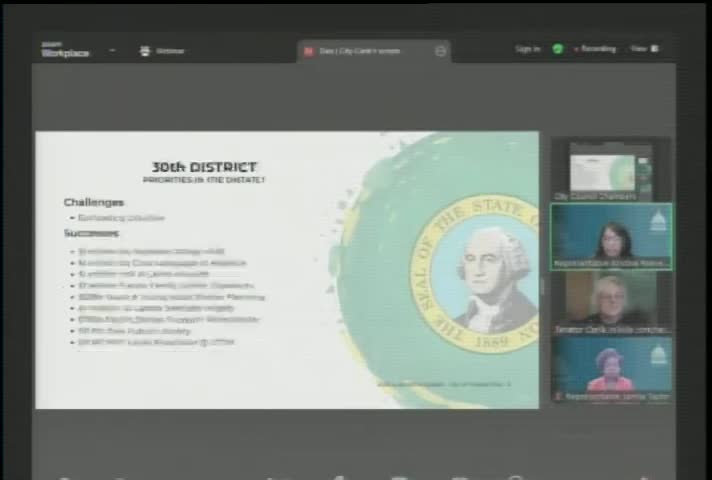The image size is (712, 480).
Task: Click the Successes heading on the slide
Action: (x=91, y=233)
